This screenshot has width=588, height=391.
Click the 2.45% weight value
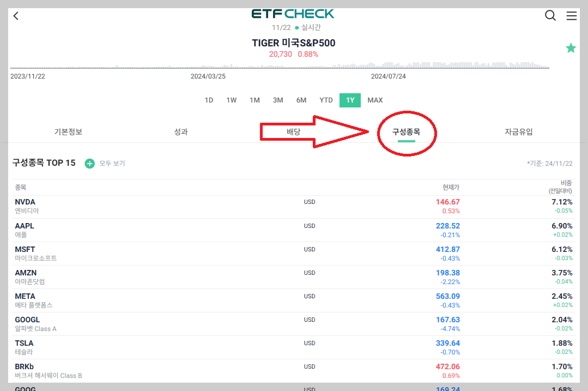[562, 297]
